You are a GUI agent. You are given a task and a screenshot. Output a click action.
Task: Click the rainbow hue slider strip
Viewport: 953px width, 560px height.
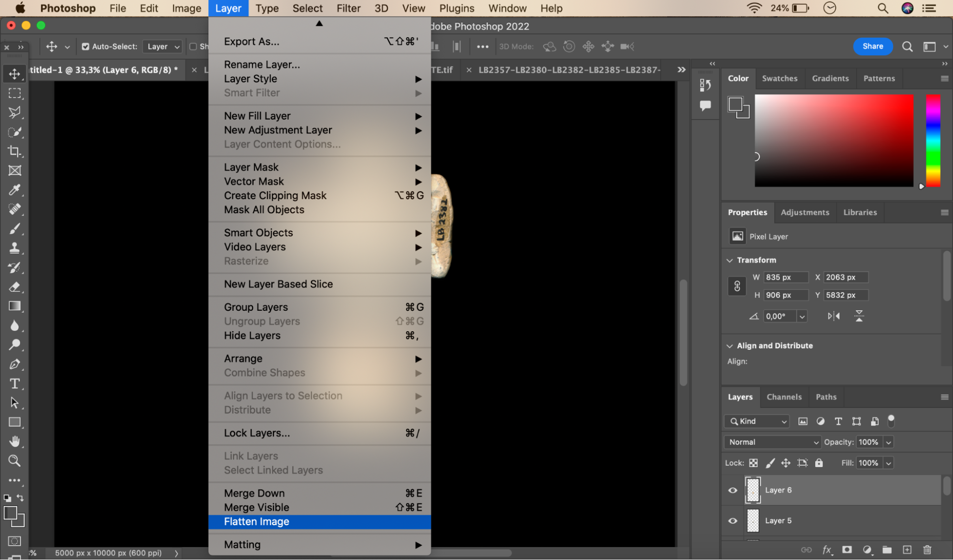click(933, 140)
